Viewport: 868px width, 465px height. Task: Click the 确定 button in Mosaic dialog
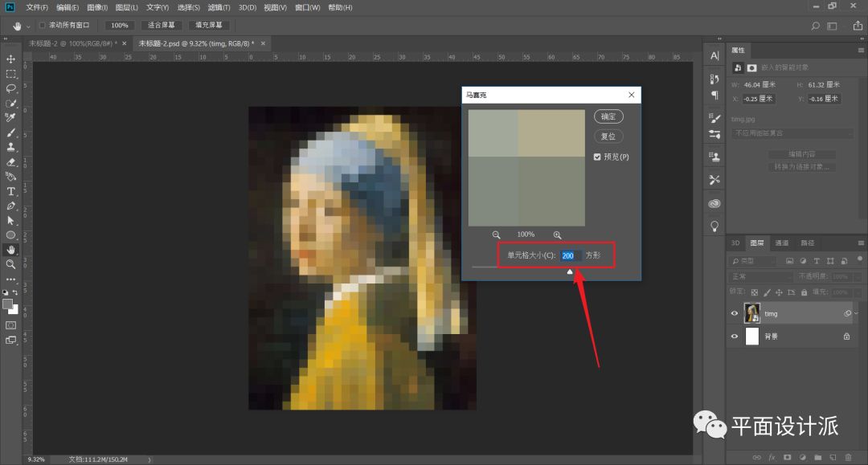tap(608, 116)
